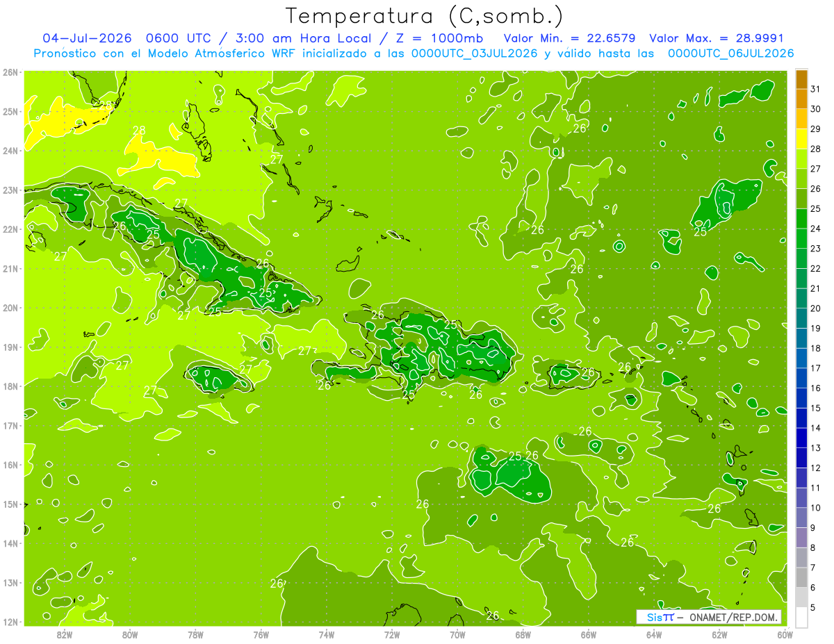
Task: Click the '68W' longitude axis label
Action: [x=523, y=634]
